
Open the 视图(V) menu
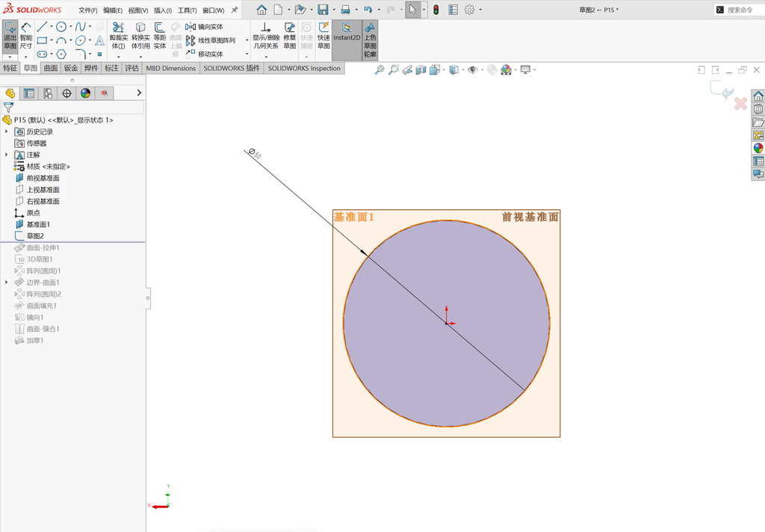[x=138, y=10]
